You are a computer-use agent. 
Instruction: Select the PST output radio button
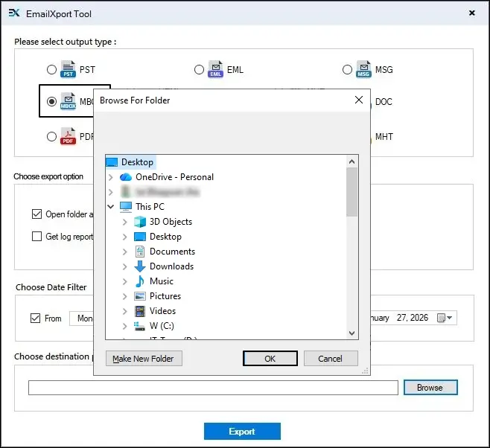click(x=51, y=69)
